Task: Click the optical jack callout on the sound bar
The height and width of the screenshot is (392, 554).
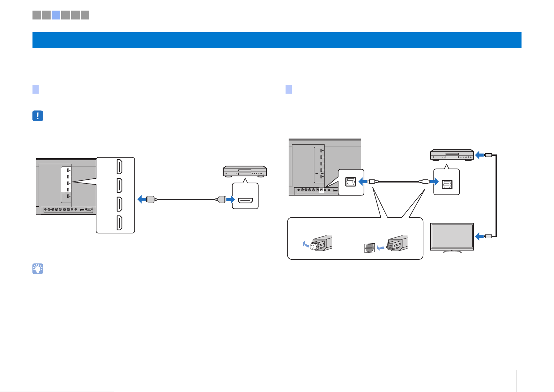Action: point(351,182)
